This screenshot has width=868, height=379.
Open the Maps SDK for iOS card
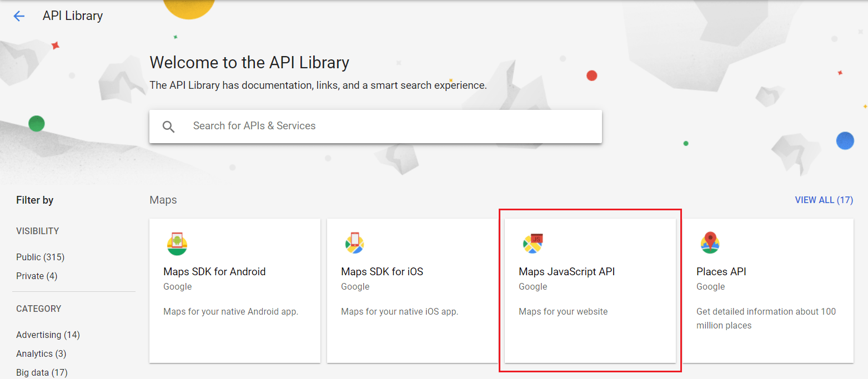coord(412,290)
